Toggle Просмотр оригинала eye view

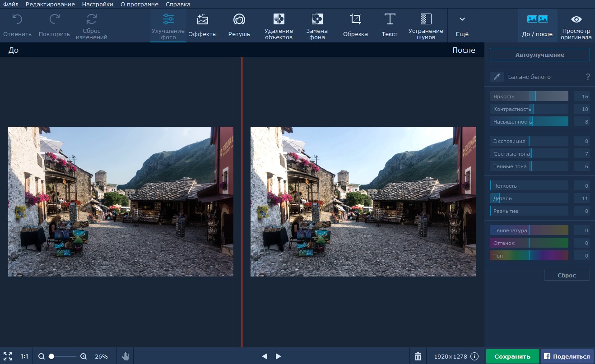click(x=576, y=27)
